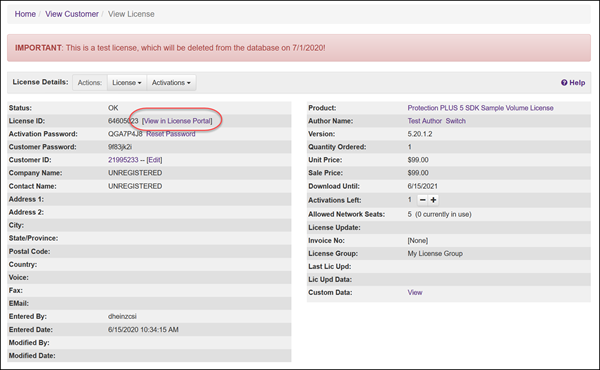600x370 pixels.
Task: Select version number 5.20.1.2
Action: point(420,134)
